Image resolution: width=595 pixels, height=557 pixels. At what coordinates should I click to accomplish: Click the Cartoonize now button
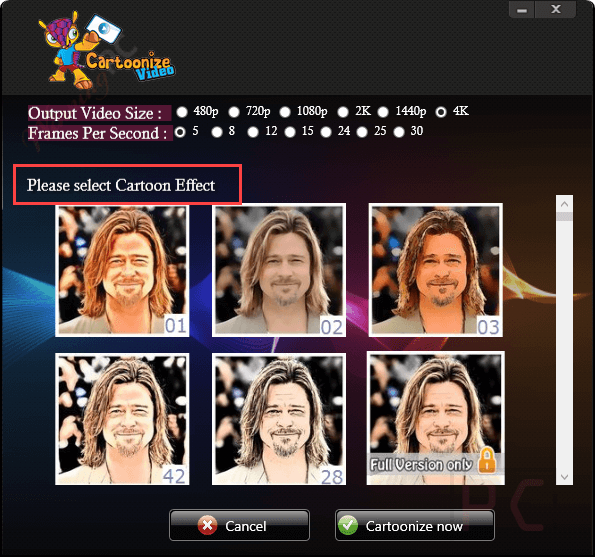point(415,525)
